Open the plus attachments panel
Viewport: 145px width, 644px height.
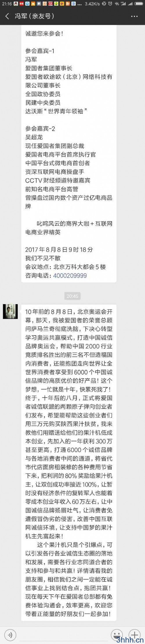click(x=134, y=634)
